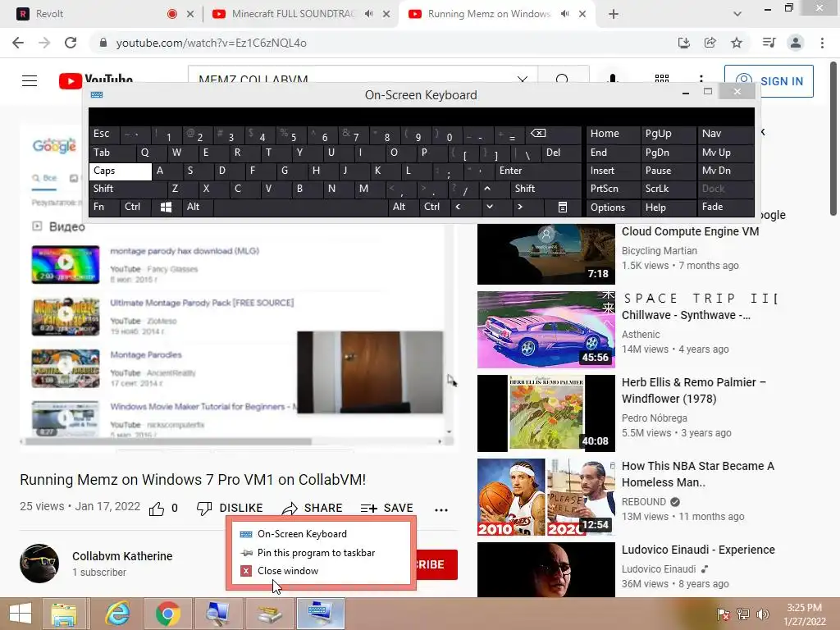Click the SHARE button under video
The width and height of the screenshot is (840, 630).
(313, 509)
